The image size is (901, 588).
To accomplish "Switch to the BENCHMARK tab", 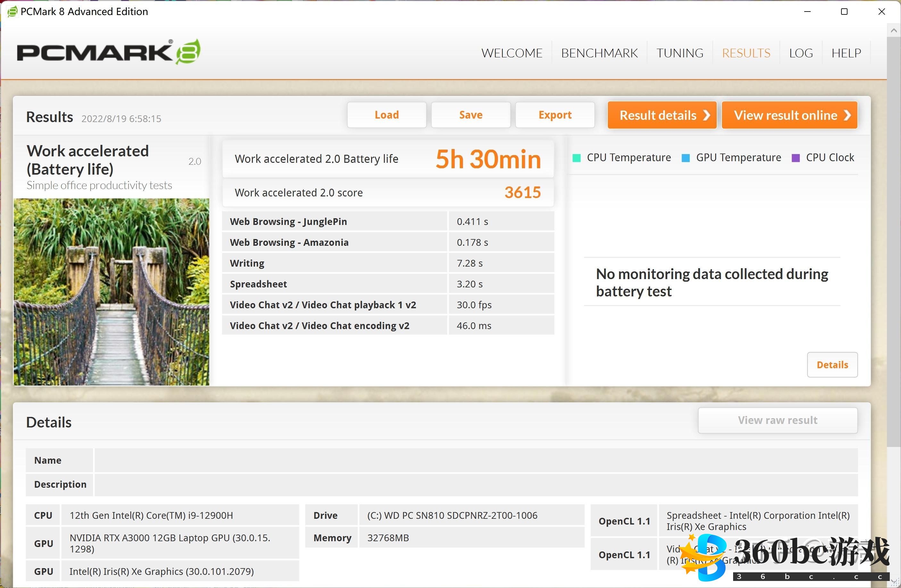I will tap(599, 53).
